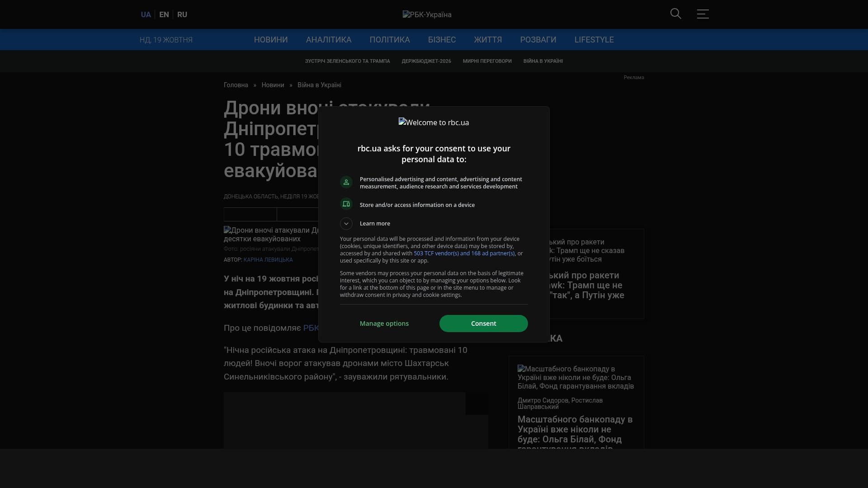Viewport: 868px width, 488px height.
Task: Open the ДЕРЖБЮДЖЕТ-2026 topic link
Action: [x=426, y=61]
